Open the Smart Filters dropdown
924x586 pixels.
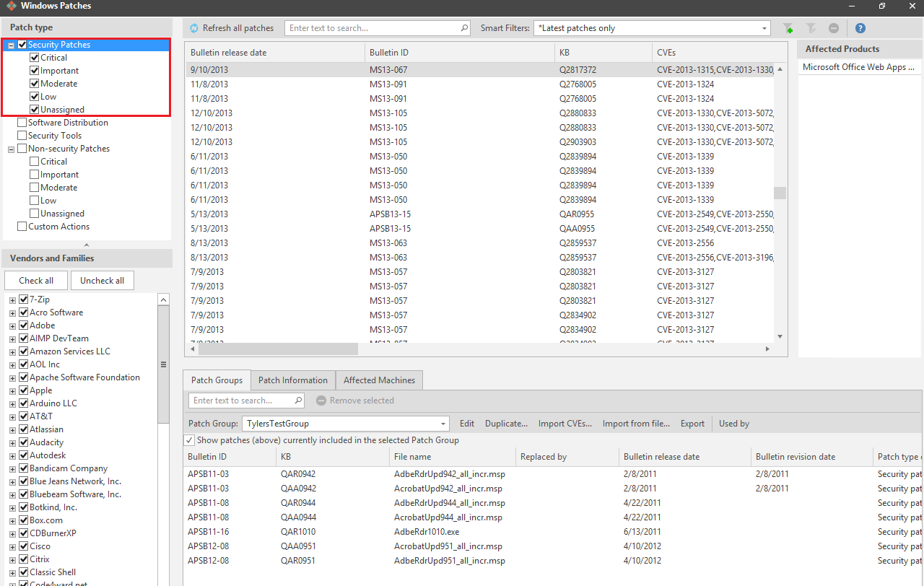point(764,28)
